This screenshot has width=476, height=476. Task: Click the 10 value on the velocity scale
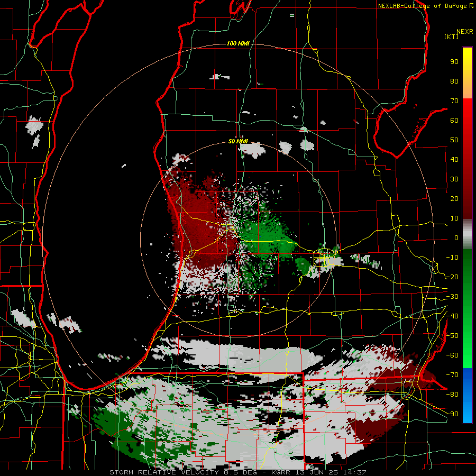(x=454, y=218)
